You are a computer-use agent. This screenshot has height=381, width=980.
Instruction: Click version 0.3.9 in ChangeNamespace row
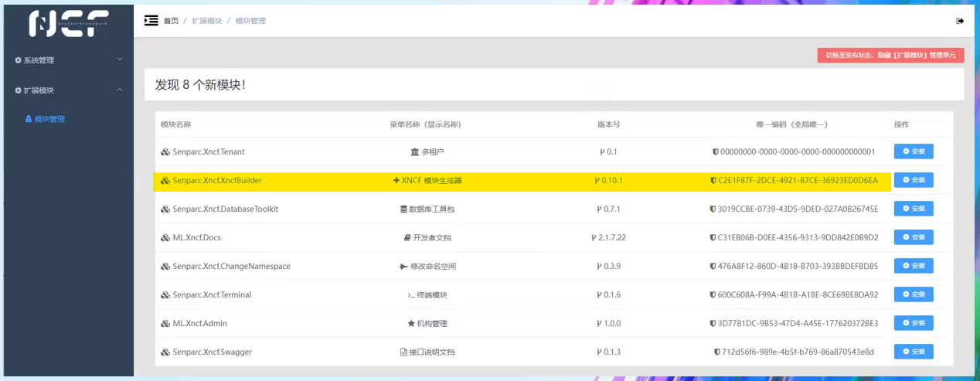[x=611, y=267]
